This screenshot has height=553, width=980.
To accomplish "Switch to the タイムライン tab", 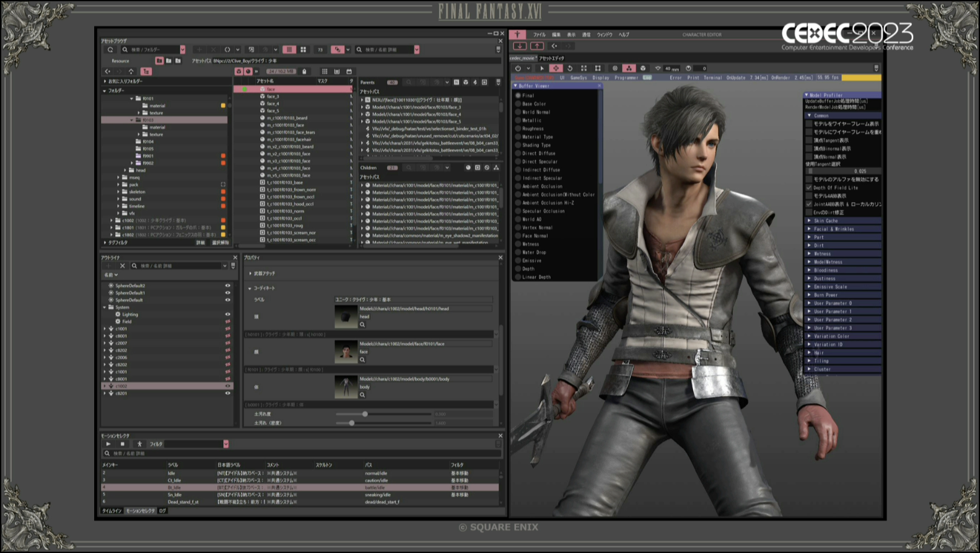I will [112, 511].
